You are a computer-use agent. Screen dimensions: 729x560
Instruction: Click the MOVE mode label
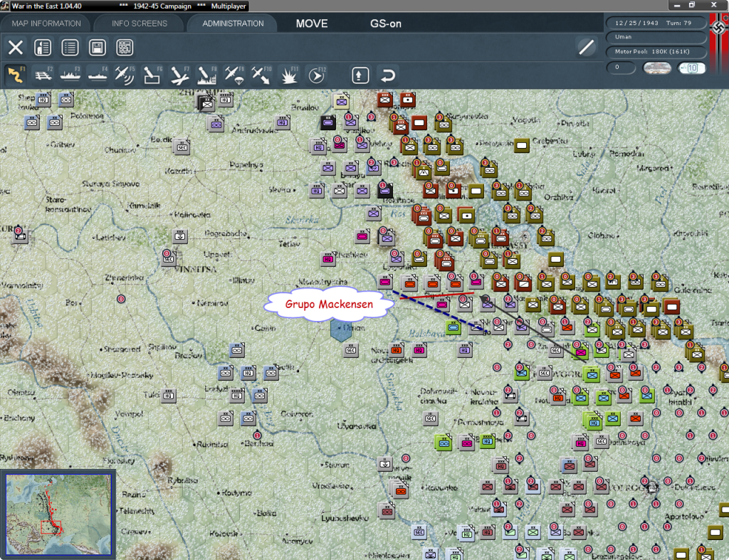[312, 23]
